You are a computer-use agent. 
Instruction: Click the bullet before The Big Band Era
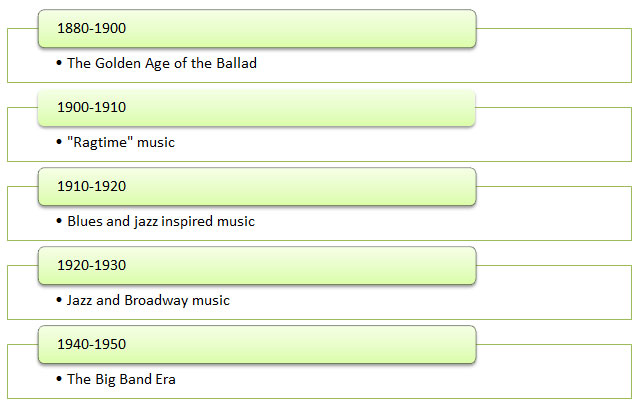(59, 379)
